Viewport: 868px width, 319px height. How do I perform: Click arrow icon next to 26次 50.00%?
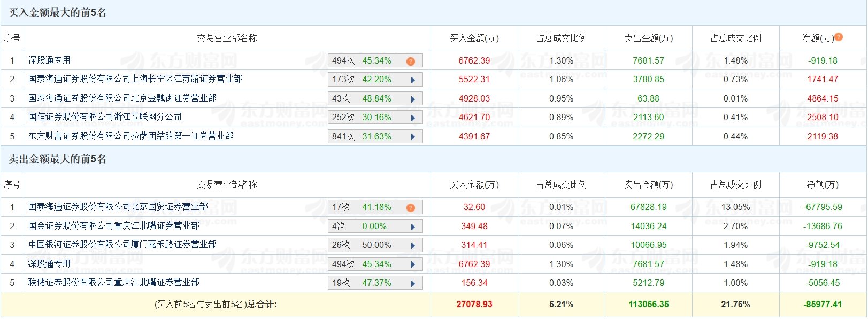413,246
